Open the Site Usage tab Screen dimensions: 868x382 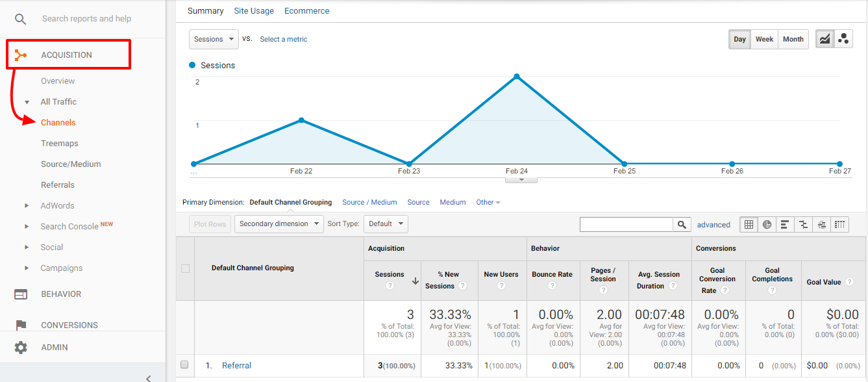pyautogui.click(x=254, y=10)
